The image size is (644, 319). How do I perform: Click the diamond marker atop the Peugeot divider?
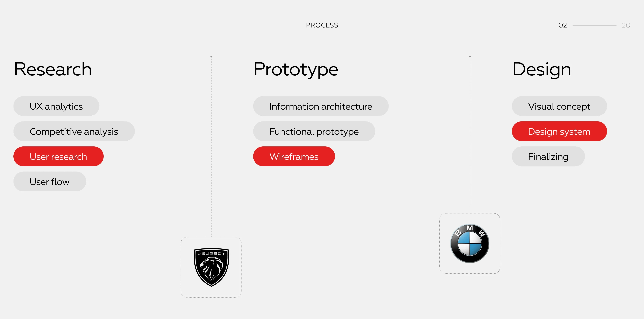click(x=211, y=57)
